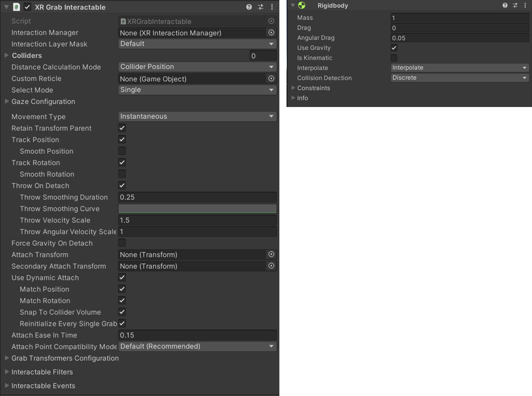Expand Grab Transformers Configuration section
Screen dimensions: 532x396
coord(7,358)
